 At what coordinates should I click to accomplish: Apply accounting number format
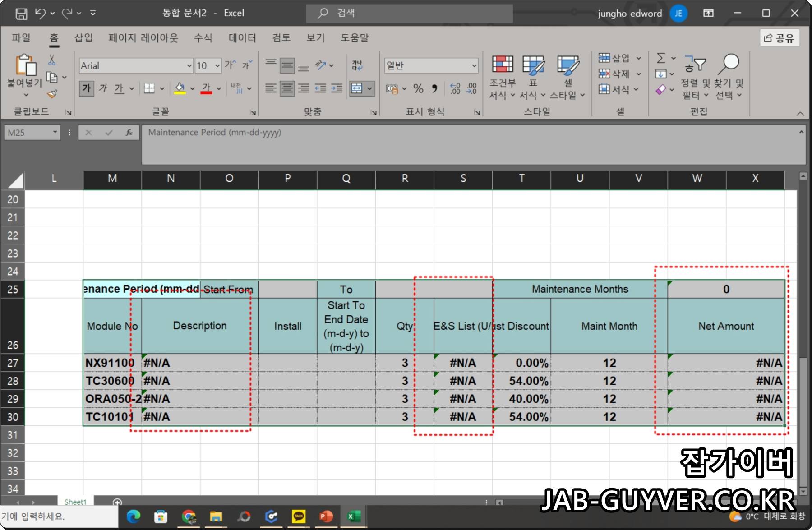[392, 89]
